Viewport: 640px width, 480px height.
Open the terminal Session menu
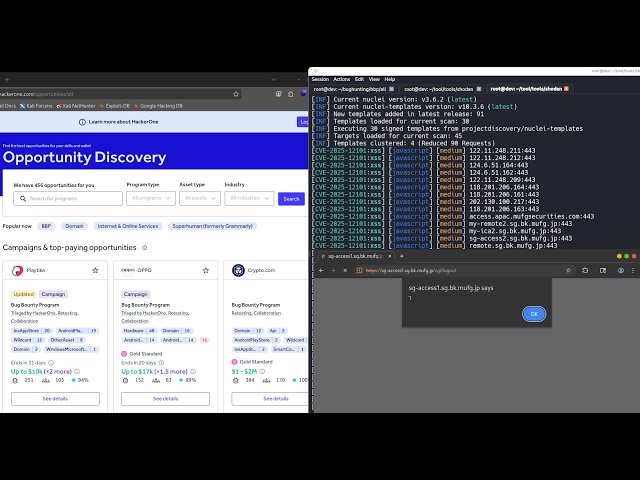(320, 79)
